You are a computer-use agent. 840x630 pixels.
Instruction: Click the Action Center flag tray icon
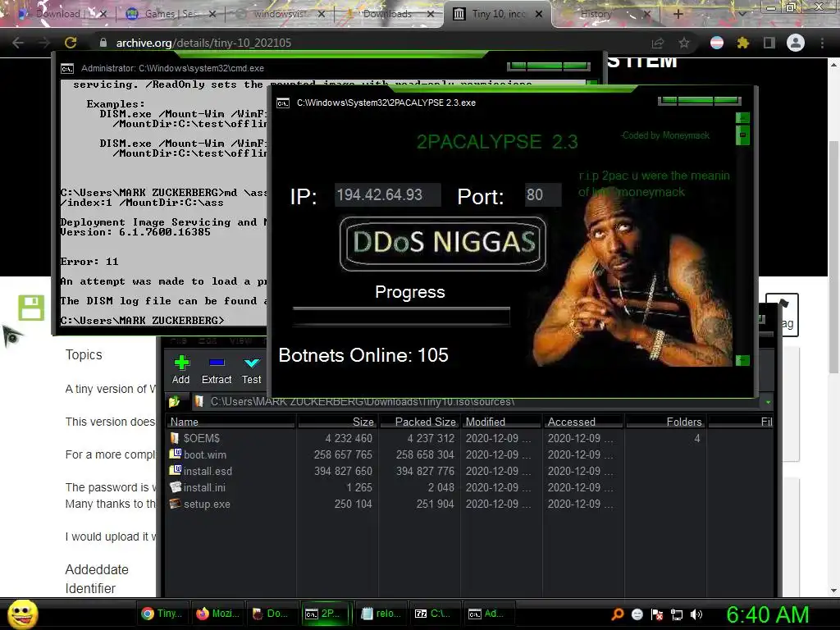[x=657, y=614]
